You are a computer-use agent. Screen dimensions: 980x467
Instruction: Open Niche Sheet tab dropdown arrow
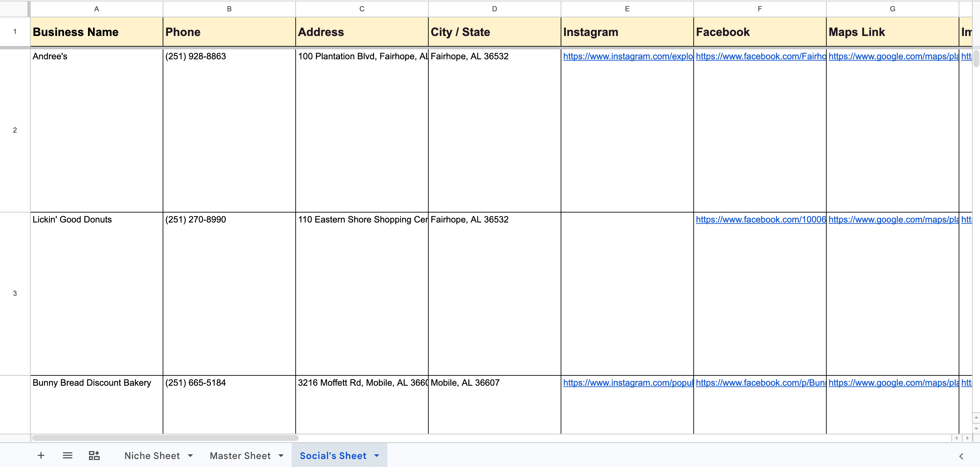coord(190,455)
